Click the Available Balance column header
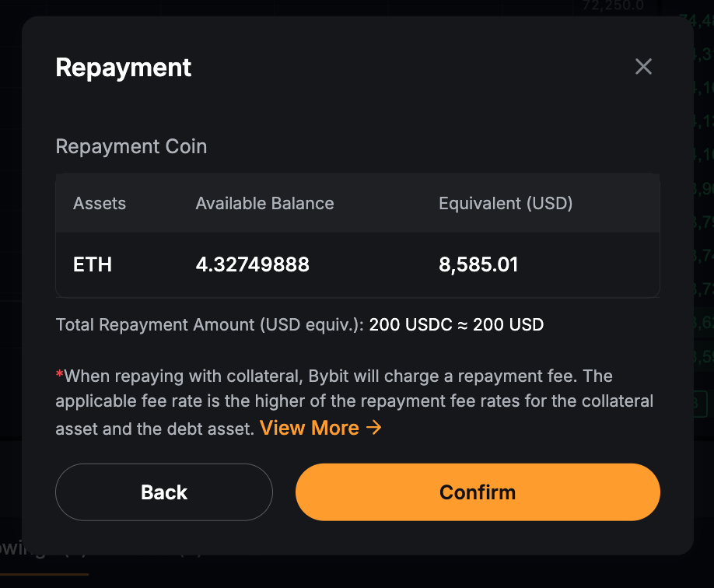714x588 pixels. (264, 204)
